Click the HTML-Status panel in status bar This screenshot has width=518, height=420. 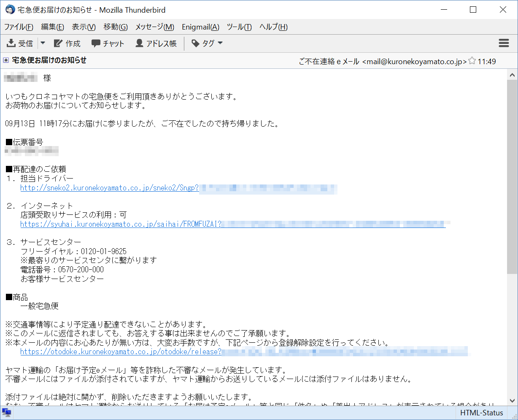[481, 413]
